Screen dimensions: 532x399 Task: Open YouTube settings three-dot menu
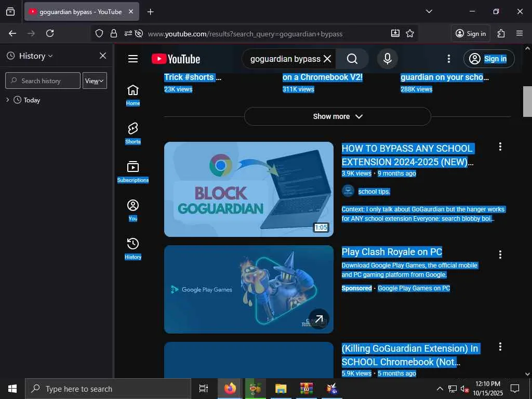pyautogui.click(x=448, y=59)
